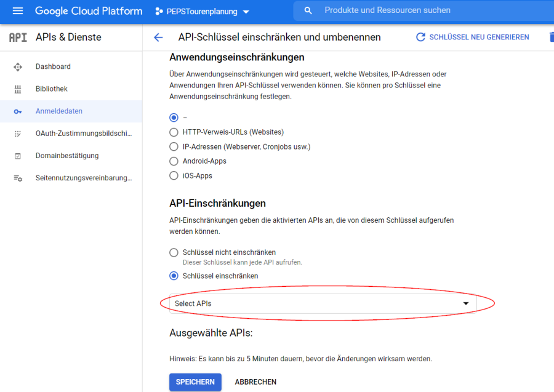Image resolution: width=554 pixels, height=392 pixels.
Task: Click the Bibliothek library icon
Action: (18, 89)
